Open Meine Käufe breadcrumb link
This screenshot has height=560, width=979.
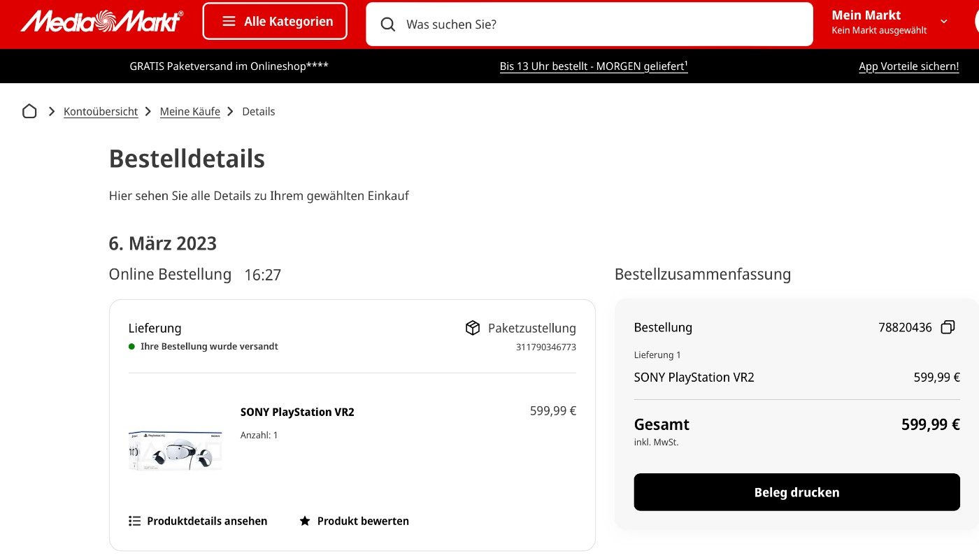tap(190, 112)
